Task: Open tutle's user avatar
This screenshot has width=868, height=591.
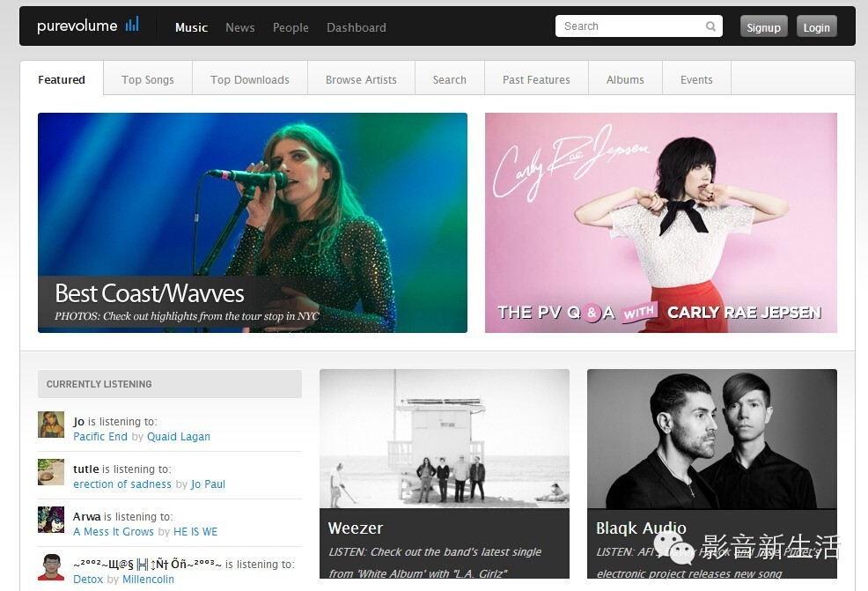Action: [51, 472]
